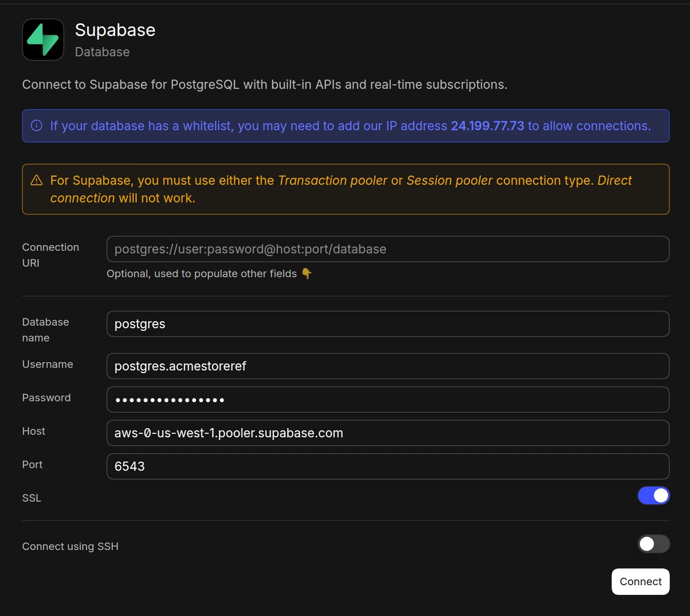This screenshot has height=616, width=690.
Task: Click the Host field with pooler.supabase.com
Action: (388, 433)
